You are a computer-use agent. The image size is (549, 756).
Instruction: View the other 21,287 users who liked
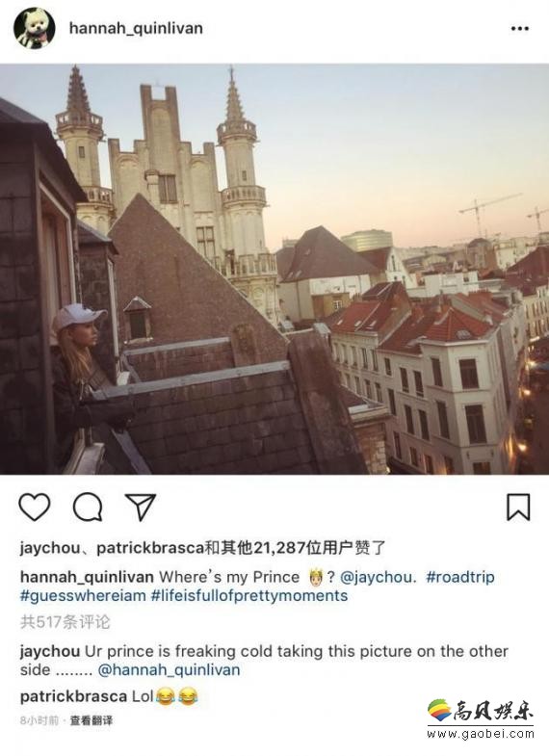coord(296,548)
